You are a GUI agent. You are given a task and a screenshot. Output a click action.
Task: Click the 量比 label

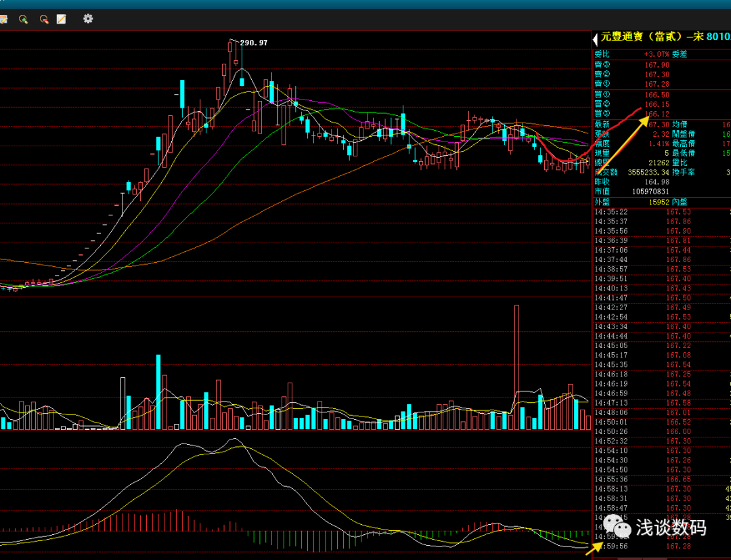click(680, 163)
